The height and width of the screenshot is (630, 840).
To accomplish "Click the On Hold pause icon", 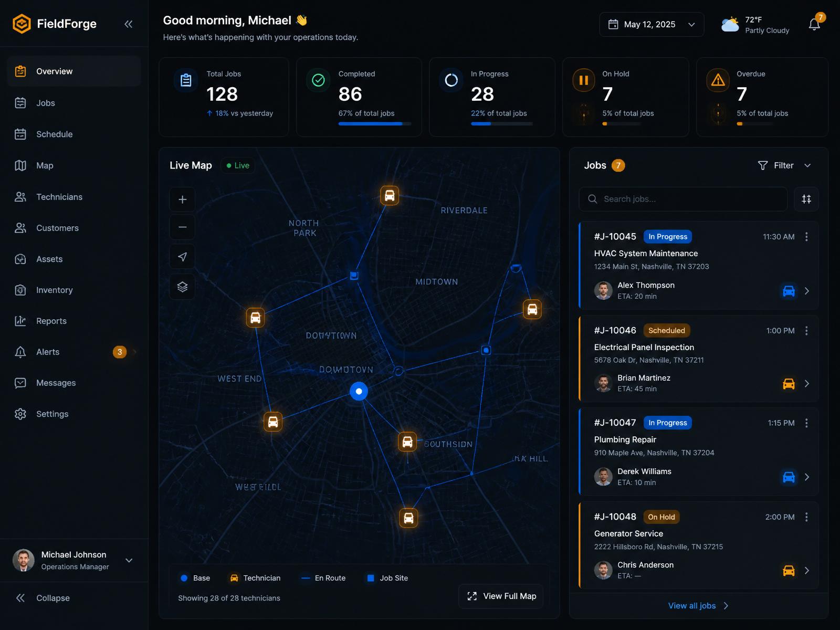I will (x=583, y=80).
